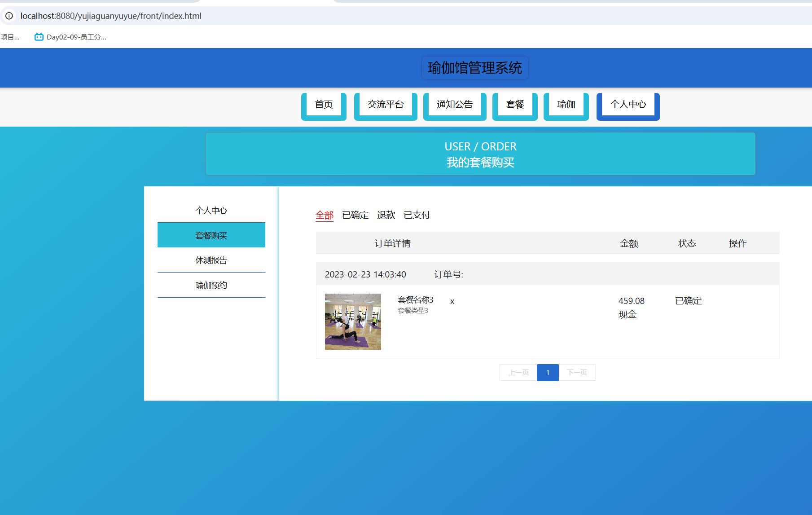Image resolution: width=812 pixels, height=515 pixels.
Task: Click the site info icon in address bar
Action: (9, 16)
